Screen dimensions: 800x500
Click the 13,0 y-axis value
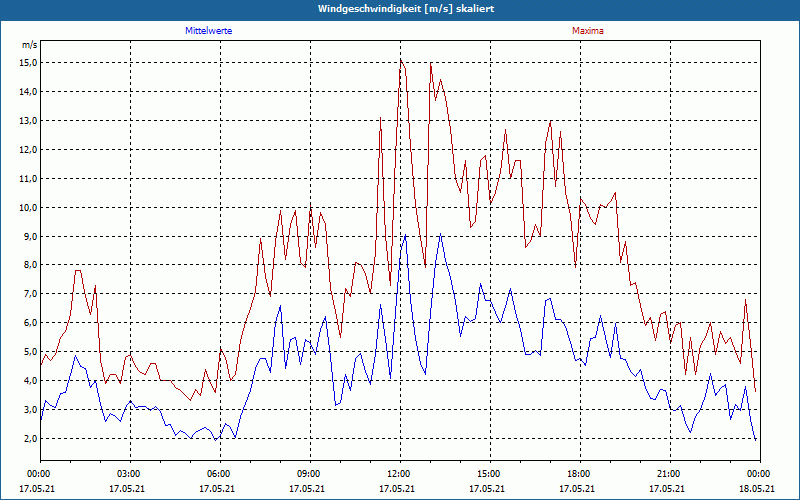[x=29, y=121]
